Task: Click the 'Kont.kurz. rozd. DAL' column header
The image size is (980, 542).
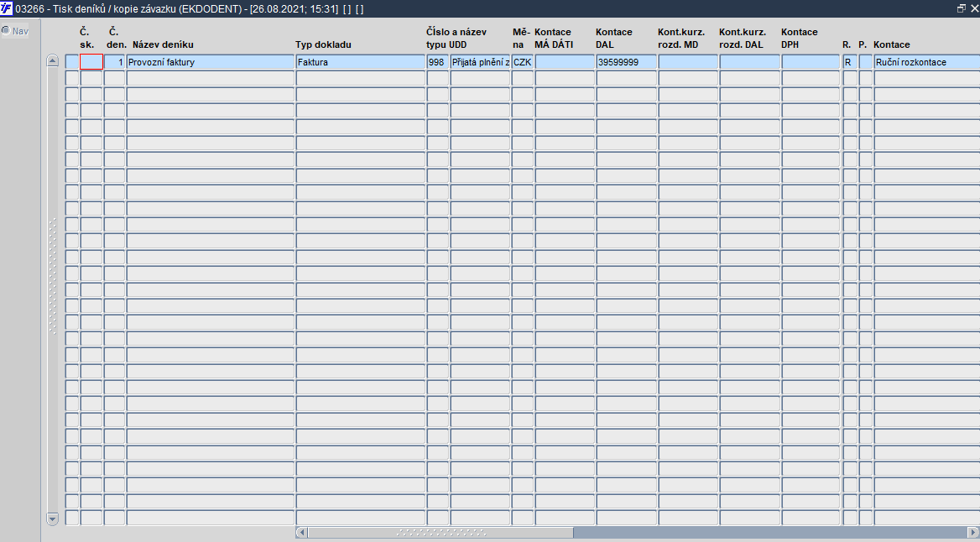Action: click(x=743, y=38)
